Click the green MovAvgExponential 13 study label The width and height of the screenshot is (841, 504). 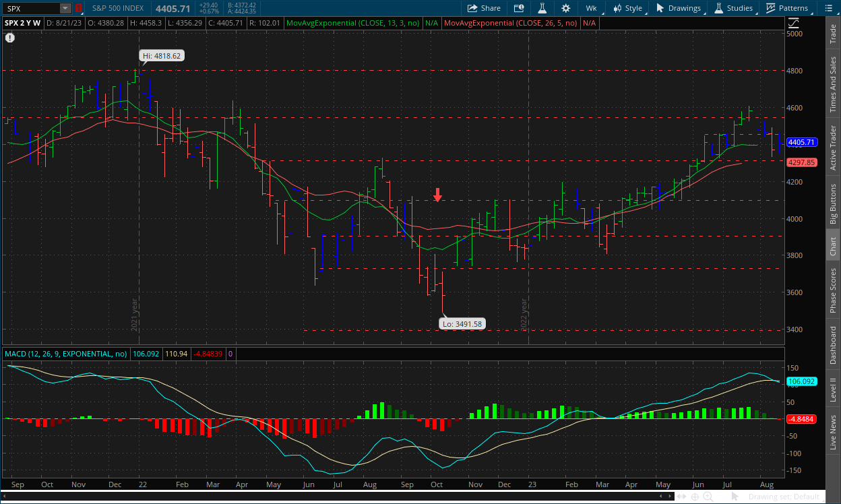(353, 23)
